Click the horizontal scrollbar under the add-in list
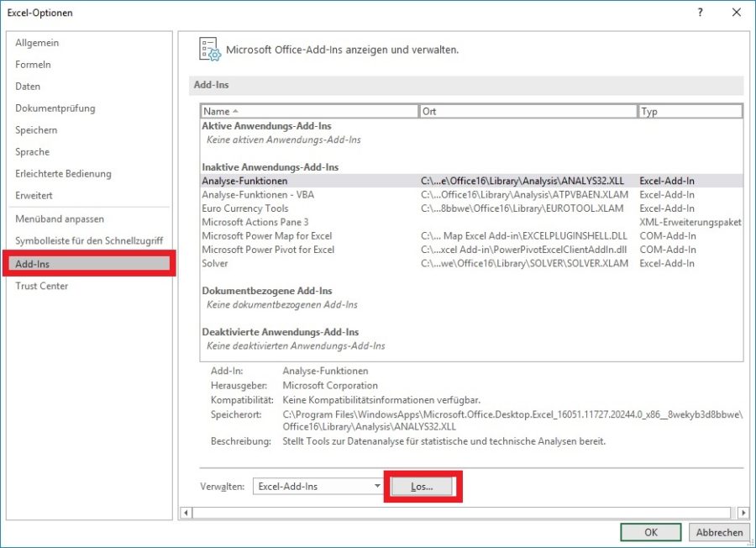Image resolution: width=756 pixels, height=548 pixels. pos(462,514)
